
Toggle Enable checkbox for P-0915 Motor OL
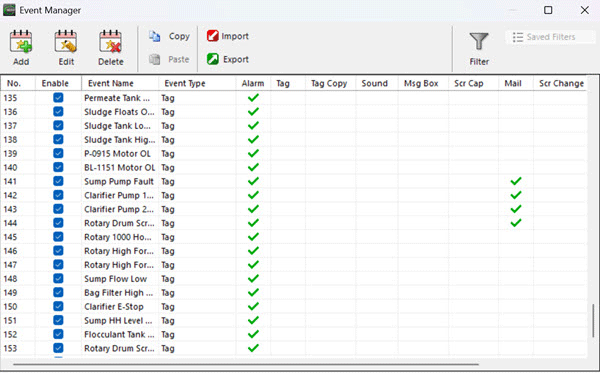pyautogui.click(x=58, y=153)
